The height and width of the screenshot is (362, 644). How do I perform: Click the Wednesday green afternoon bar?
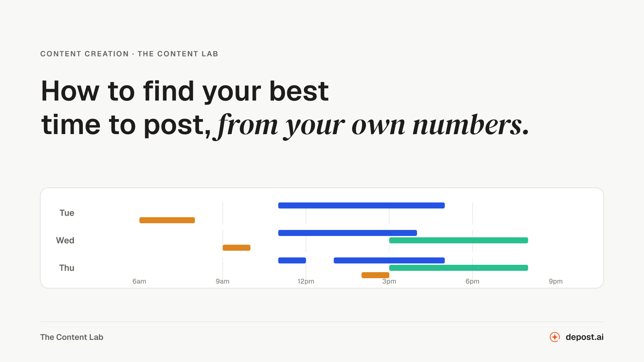[x=459, y=240]
